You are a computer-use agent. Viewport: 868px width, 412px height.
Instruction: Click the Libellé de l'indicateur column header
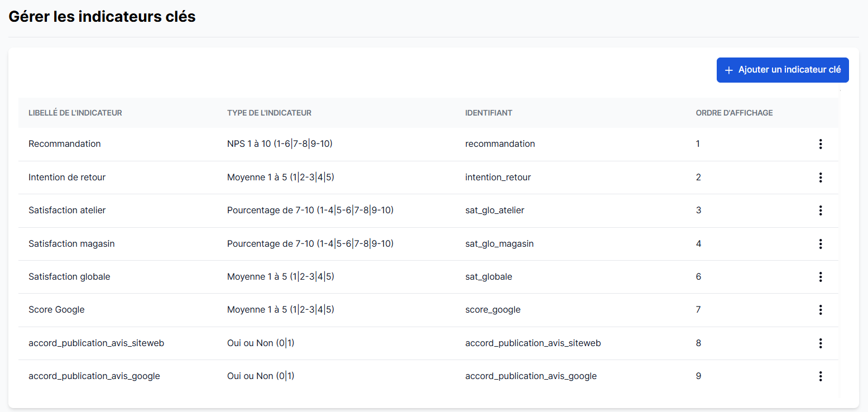[x=75, y=113]
